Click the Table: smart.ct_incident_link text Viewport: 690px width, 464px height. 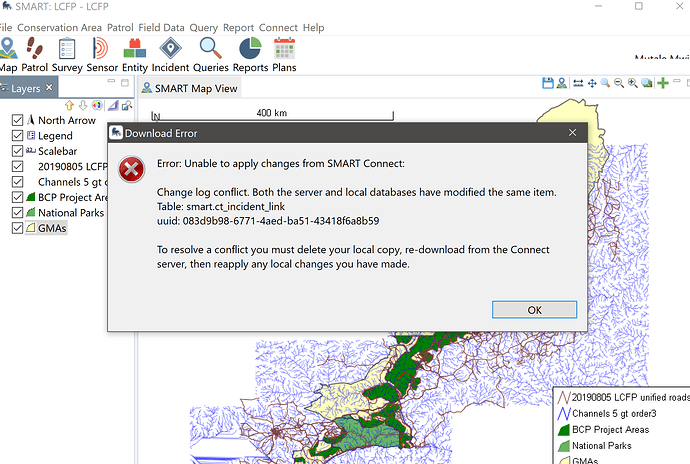click(x=221, y=206)
